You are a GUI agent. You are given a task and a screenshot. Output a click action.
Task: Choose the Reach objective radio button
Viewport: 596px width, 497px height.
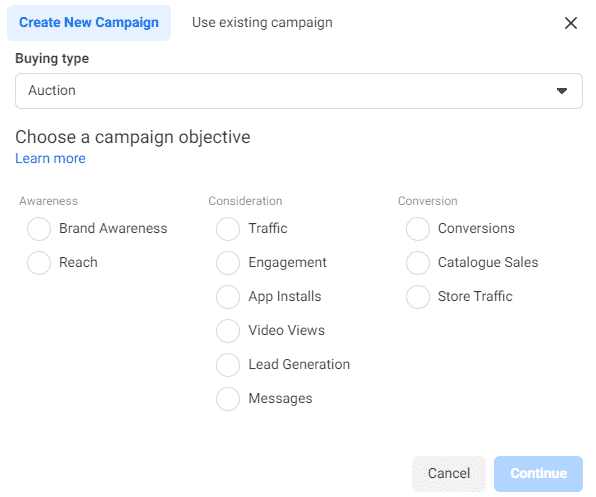click(x=39, y=263)
